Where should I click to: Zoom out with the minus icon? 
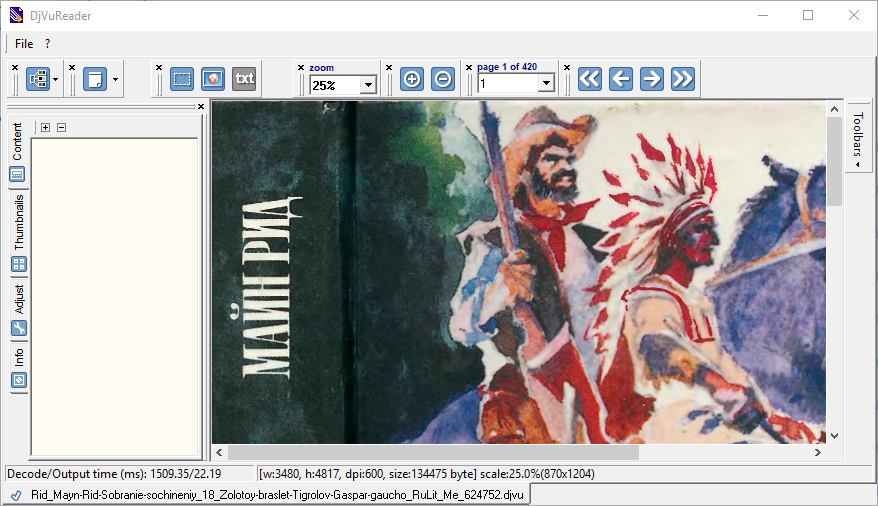[x=442, y=79]
